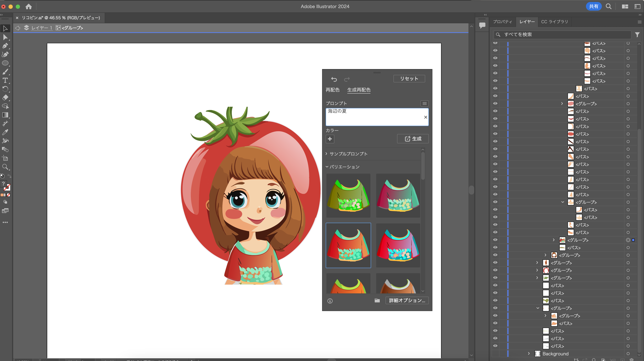This screenshot has width=644, height=361.
Task: Open the prompt options list icon
Action: point(424,103)
